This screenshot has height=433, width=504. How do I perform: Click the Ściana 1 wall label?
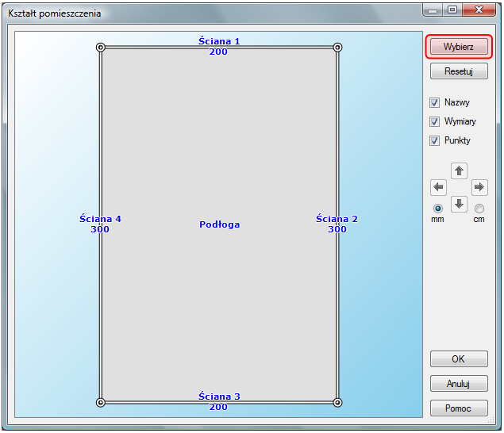tap(219, 40)
